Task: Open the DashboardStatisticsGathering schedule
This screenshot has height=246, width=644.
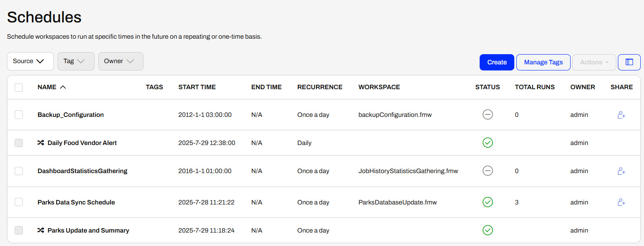Action: [82, 171]
